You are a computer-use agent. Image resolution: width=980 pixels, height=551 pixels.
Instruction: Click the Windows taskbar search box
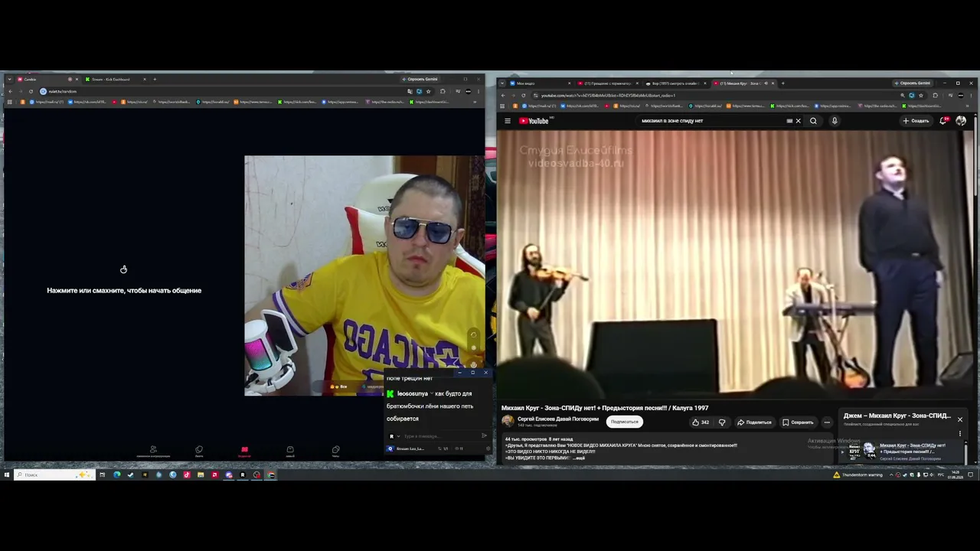coord(54,474)
